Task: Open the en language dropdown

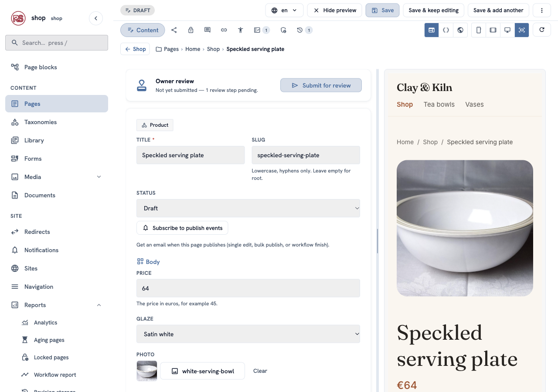Action: tap(284, 10)
